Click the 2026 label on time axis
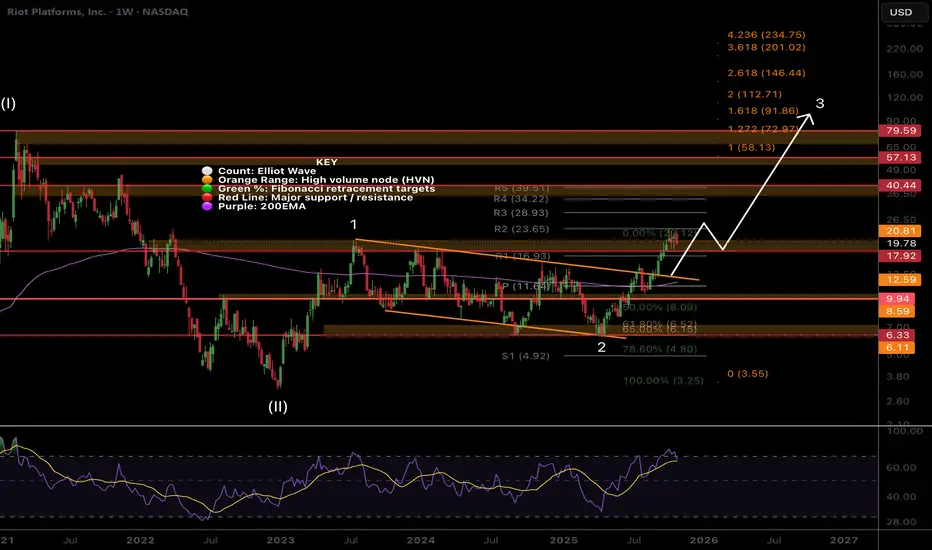 [704, 539]
